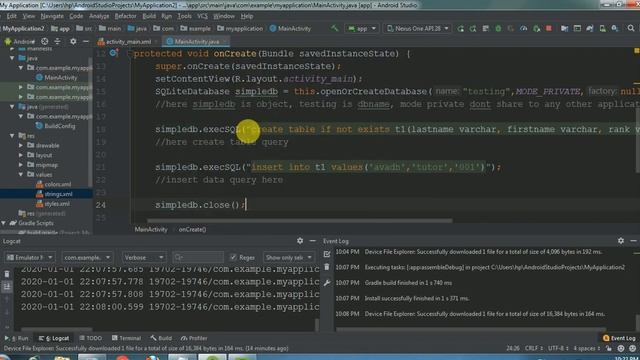Hide the Project panel with minus icon

point(86,41)
